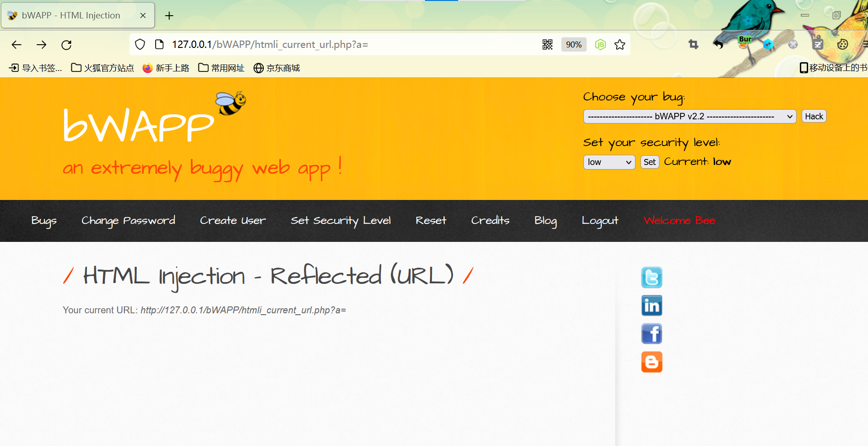Viewport: 868px width, 446px height.
Task: Click the browser forward arrow
Action: pyautogui.click(x=41, y=45)
